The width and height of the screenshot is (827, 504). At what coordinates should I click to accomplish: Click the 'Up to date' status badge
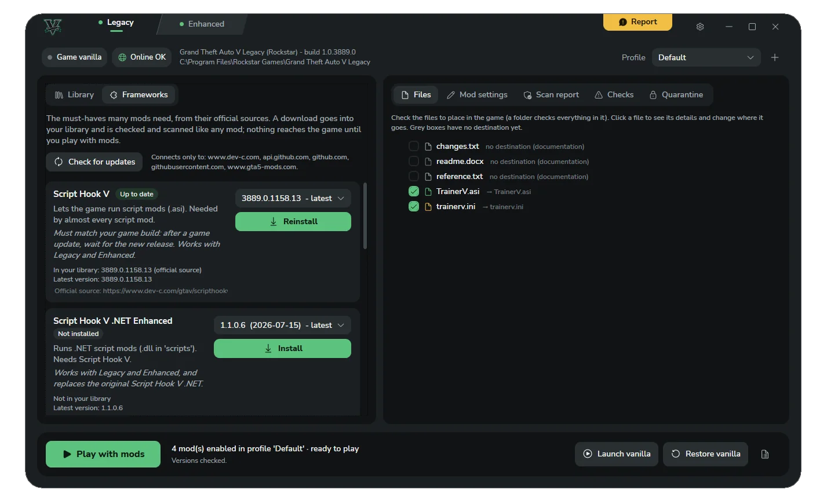(x=137, y=194)
